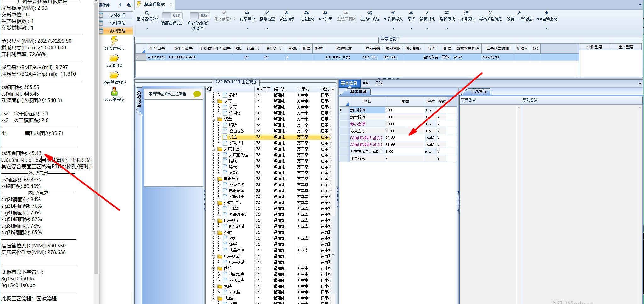This screenshot has height=304, width=644.
Task: Click the 合拼模块 list icon
Action: coord(467,13)
